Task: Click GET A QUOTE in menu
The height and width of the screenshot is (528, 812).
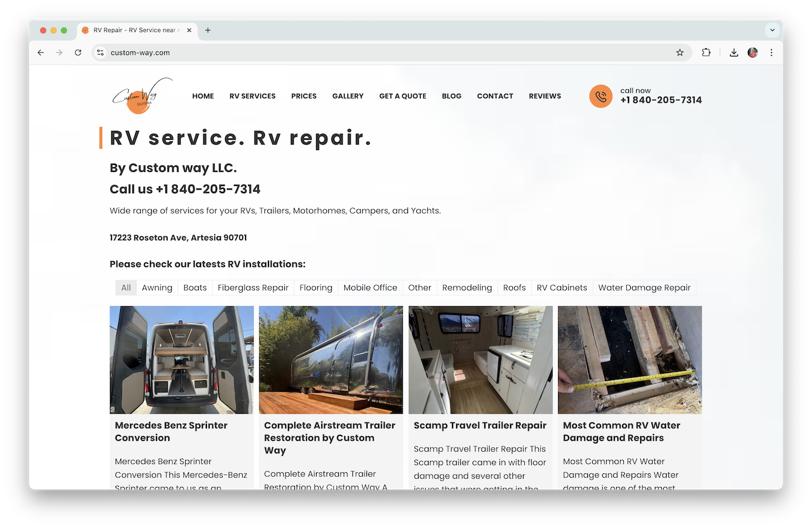Action: [403, 96]
